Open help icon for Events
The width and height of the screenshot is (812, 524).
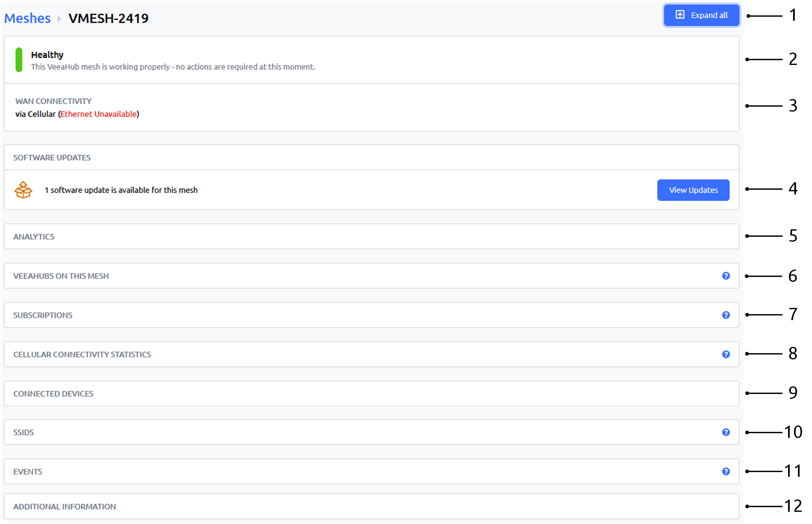pos(726,472)
